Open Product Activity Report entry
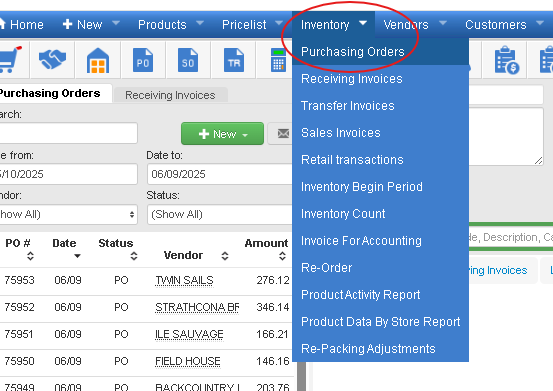This screenshot has width=553, height=391. pyautogui.click(x=380, y=295)
